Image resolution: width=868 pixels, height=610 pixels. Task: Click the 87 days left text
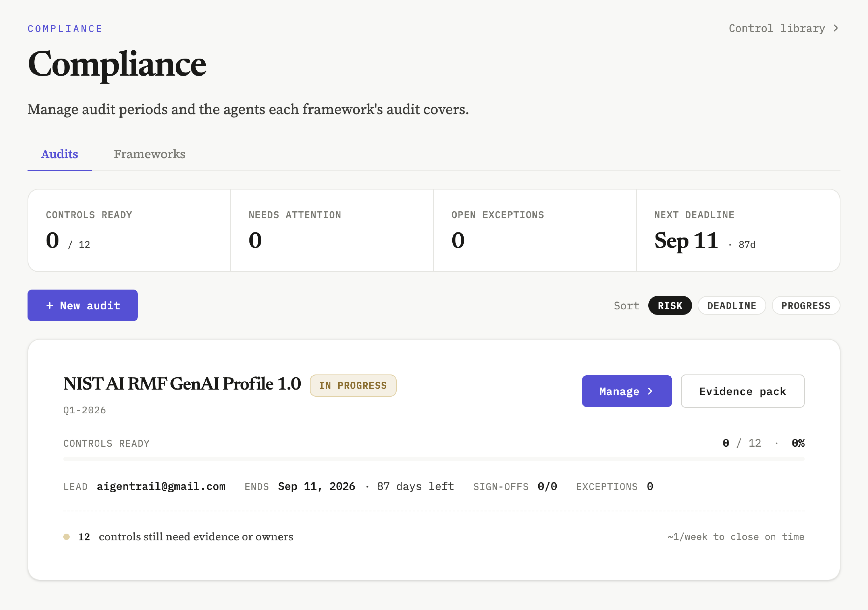tap(415, 486)
